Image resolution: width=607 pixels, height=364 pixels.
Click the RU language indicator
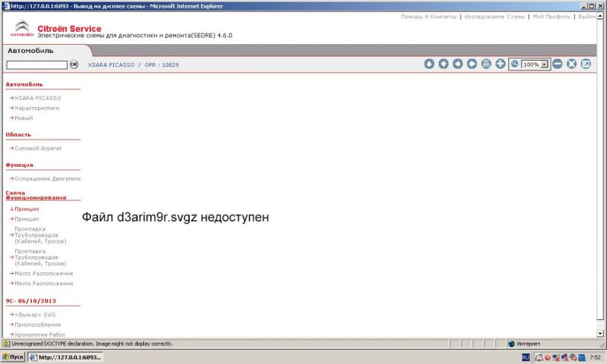(x=525, y=357)
